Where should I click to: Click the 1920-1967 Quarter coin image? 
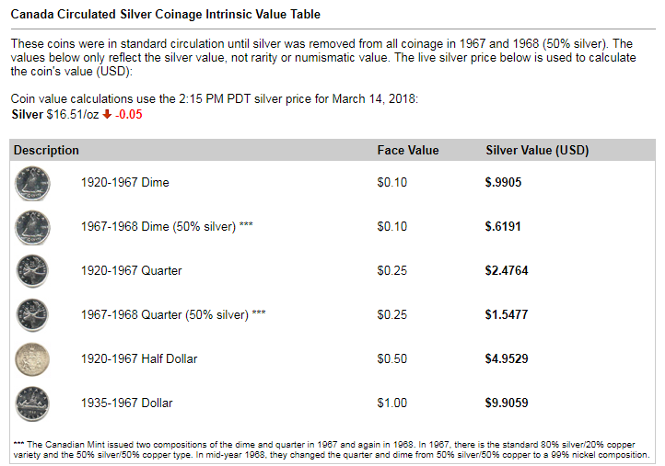point(32,271)
